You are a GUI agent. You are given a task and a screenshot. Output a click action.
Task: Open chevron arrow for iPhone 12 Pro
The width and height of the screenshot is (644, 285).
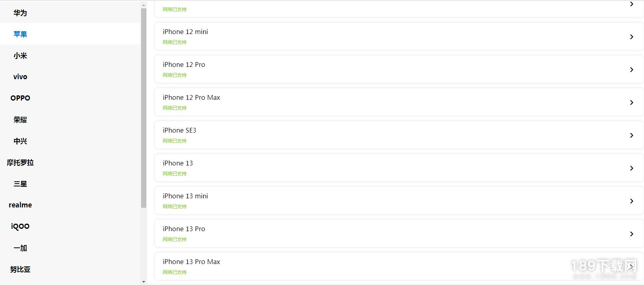click(631, 70)
